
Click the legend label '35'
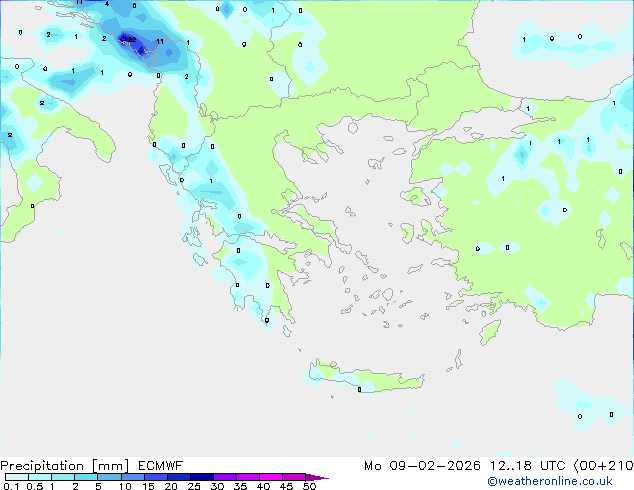(240, 486)
